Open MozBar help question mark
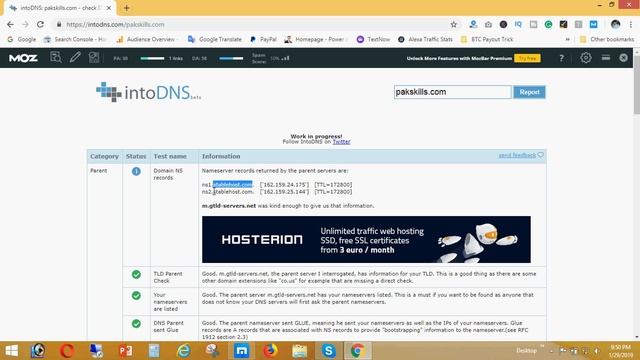Viewport: 640px width, 360px height. (562, 58)
